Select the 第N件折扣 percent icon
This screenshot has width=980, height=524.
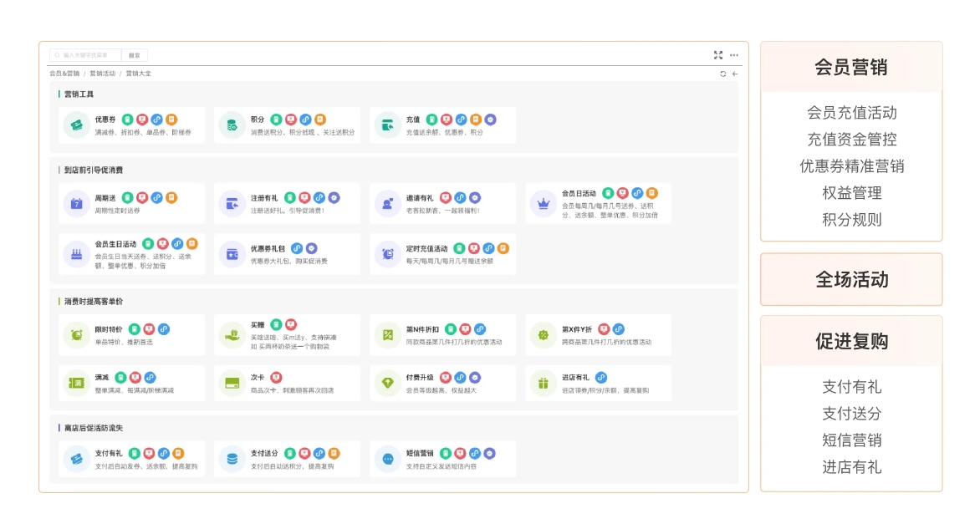(x=388, y=335)
